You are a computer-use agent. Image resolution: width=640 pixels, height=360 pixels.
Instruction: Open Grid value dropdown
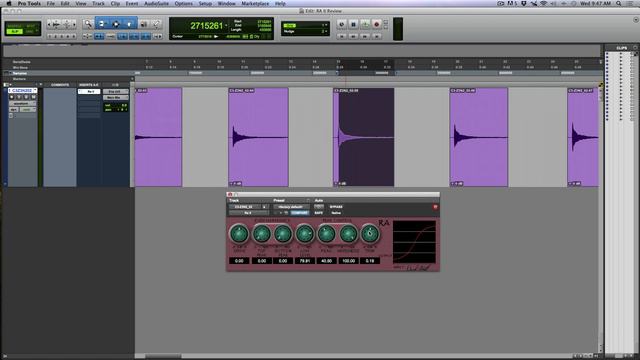[x=325, y=25]
